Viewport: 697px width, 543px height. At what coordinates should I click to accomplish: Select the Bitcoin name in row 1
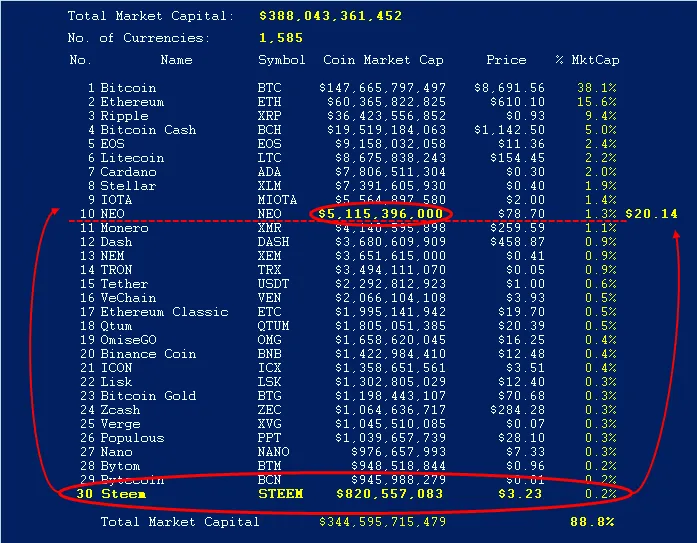(128, 88)
